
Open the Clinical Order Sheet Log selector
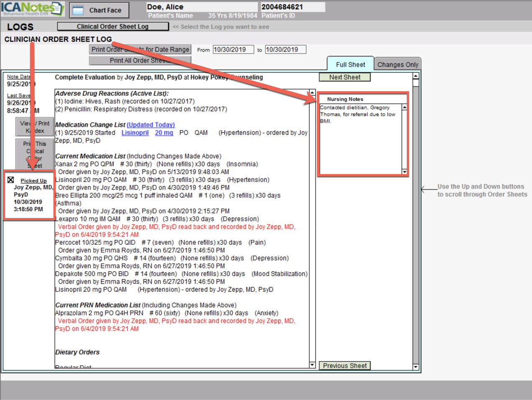(x=113, y=26)
